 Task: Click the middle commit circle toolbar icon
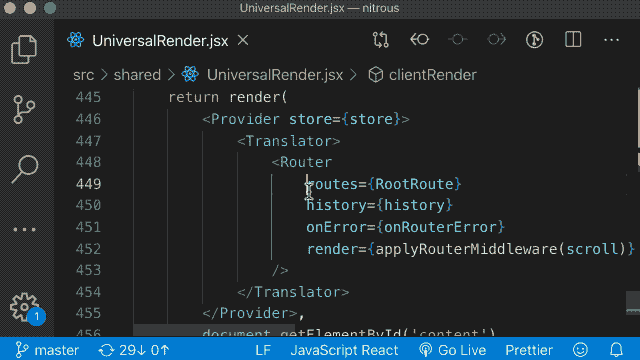tap(458, 40)
